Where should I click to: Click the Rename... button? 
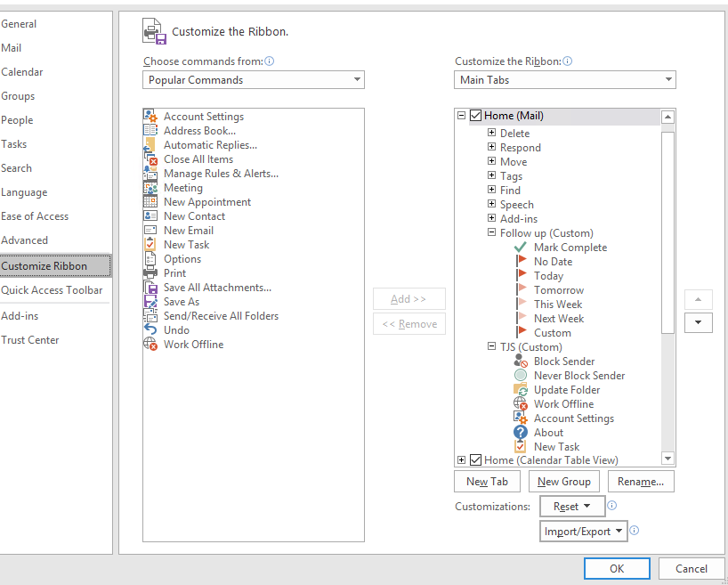coord(641,482)
